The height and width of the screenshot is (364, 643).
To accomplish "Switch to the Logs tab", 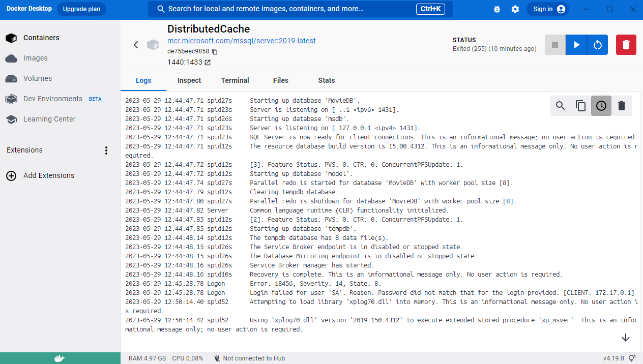I will coord(143,80).
